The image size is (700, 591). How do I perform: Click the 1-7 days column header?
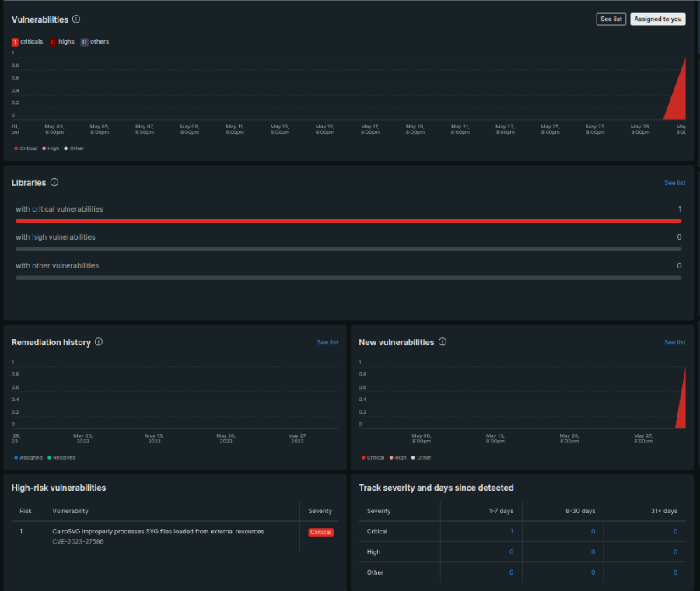point(501,511)
